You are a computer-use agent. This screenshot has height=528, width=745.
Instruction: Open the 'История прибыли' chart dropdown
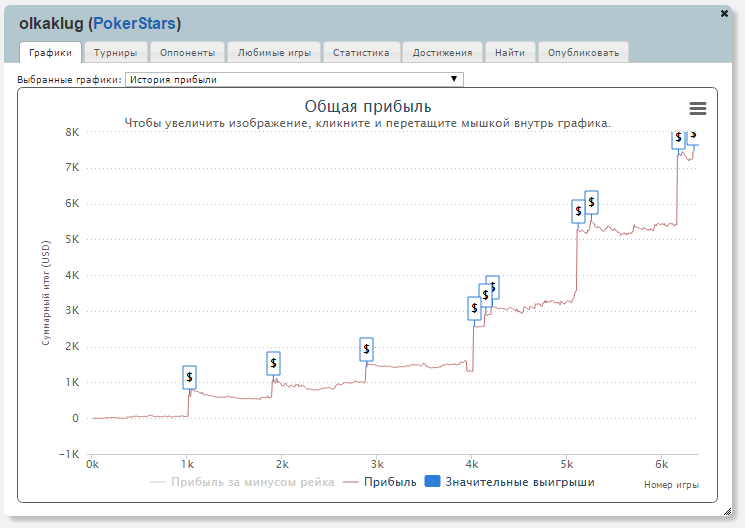pyautogui.click(x=294, y=79)
